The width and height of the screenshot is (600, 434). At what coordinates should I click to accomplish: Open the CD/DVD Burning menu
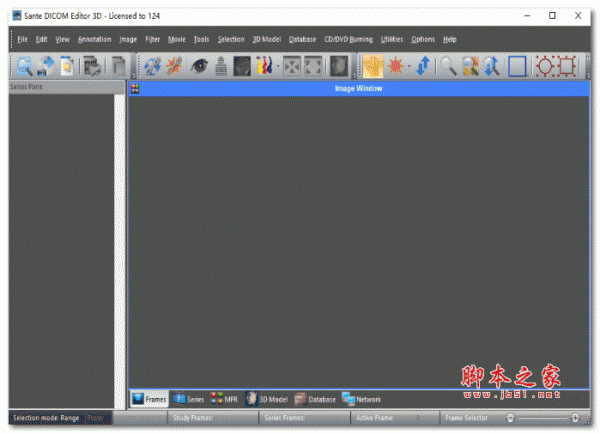coord(348,39)
